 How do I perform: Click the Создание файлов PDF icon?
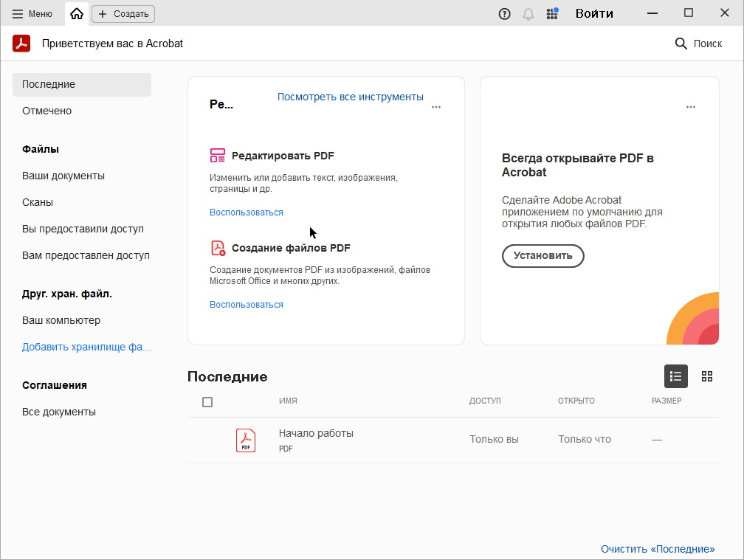tap(218, 248)
